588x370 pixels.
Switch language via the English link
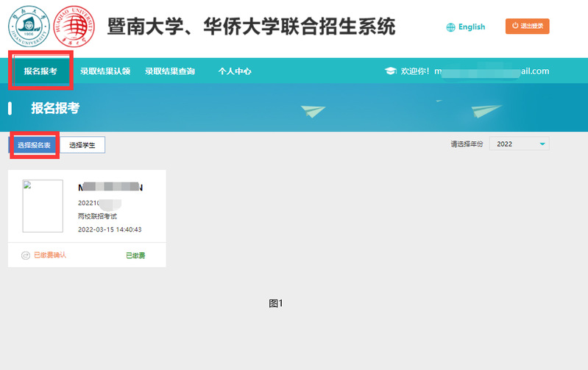[472, 27]
